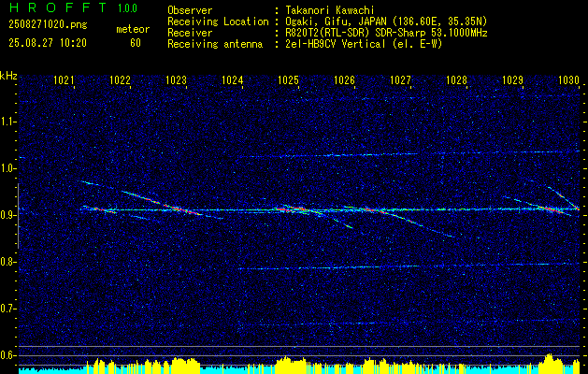Click the Observer field label
This screenshot has width=588, height=374.
coord(190,10)
